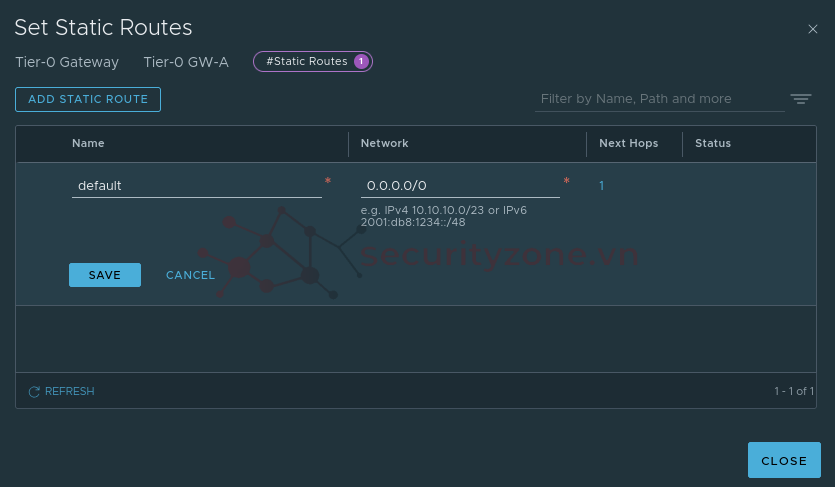
Task: Save the default static route
Action: coord(105,275)
